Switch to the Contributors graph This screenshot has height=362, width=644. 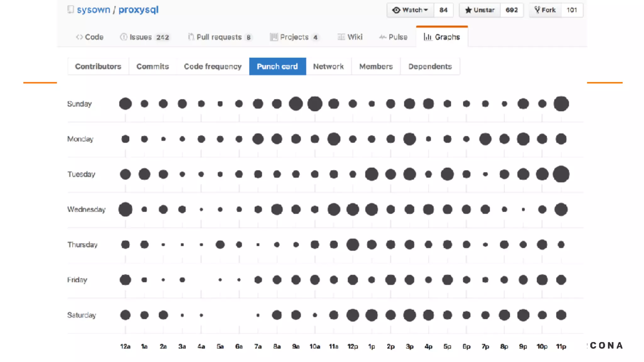(x=98, y=66)
